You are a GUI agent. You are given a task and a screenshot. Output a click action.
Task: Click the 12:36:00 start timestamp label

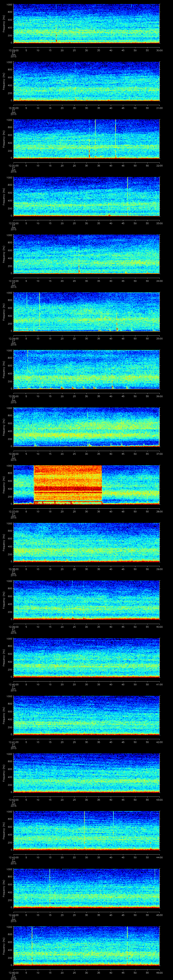tap(14, 454)
